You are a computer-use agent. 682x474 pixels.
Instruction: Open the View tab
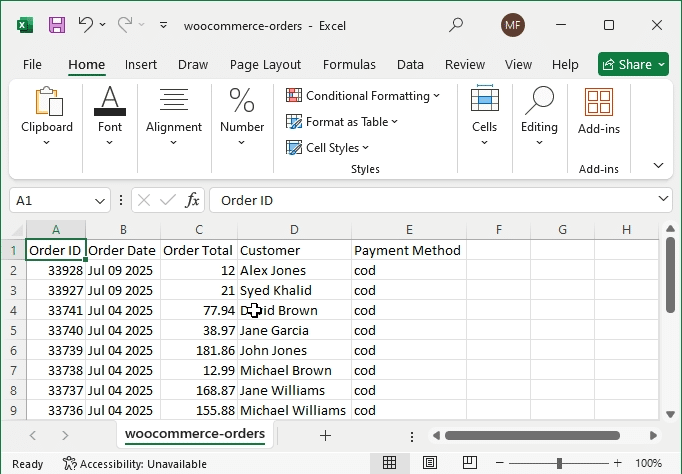pyautogui.click(x=518, y=64)
